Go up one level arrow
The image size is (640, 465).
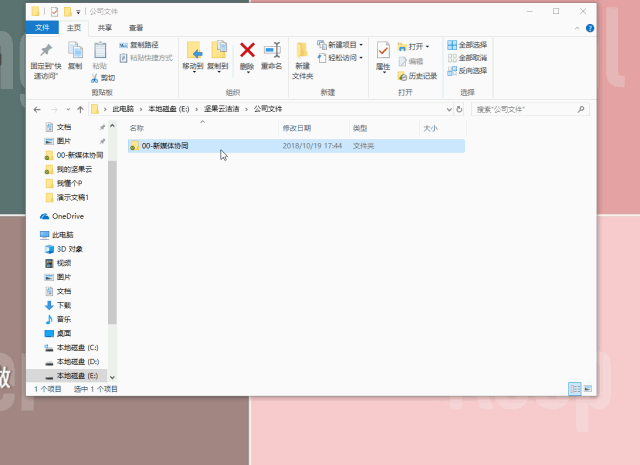tap(80, 109)
